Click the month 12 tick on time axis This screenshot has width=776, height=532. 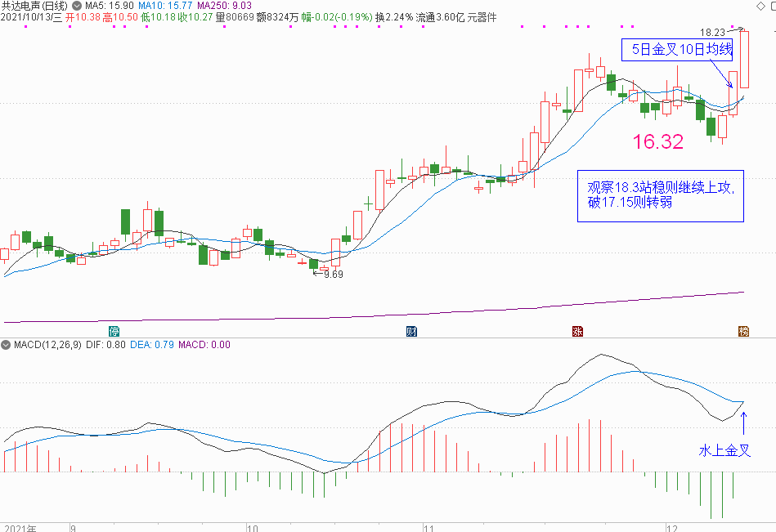click(x=671, y=528)
